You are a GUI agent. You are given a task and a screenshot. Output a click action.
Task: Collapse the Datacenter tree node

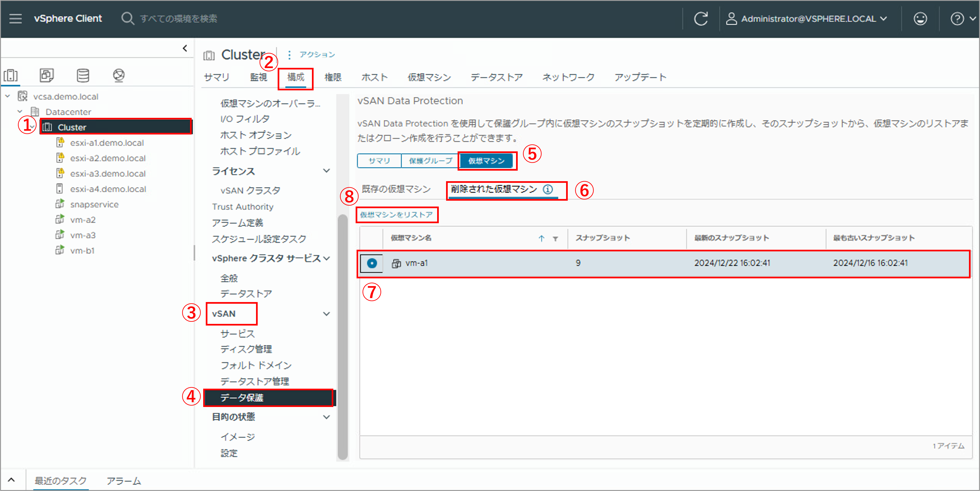click(x=20, y=112)
